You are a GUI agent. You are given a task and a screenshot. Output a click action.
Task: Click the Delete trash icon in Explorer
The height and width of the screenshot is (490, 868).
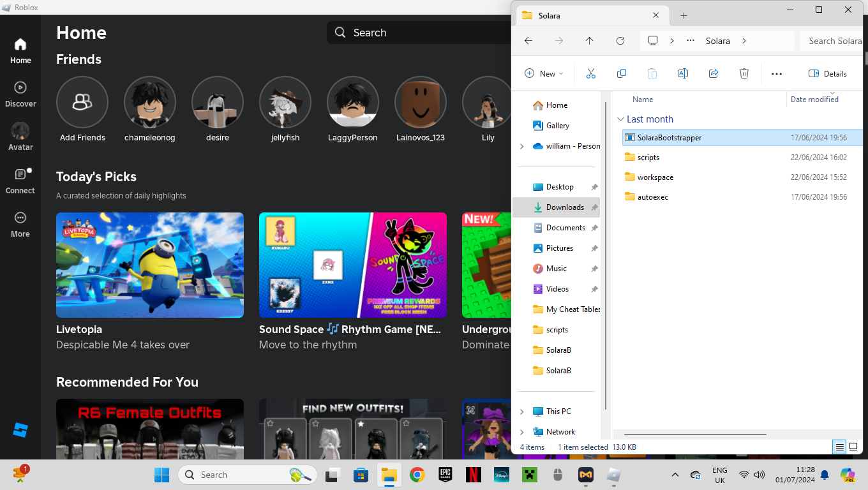pos(744,73)
